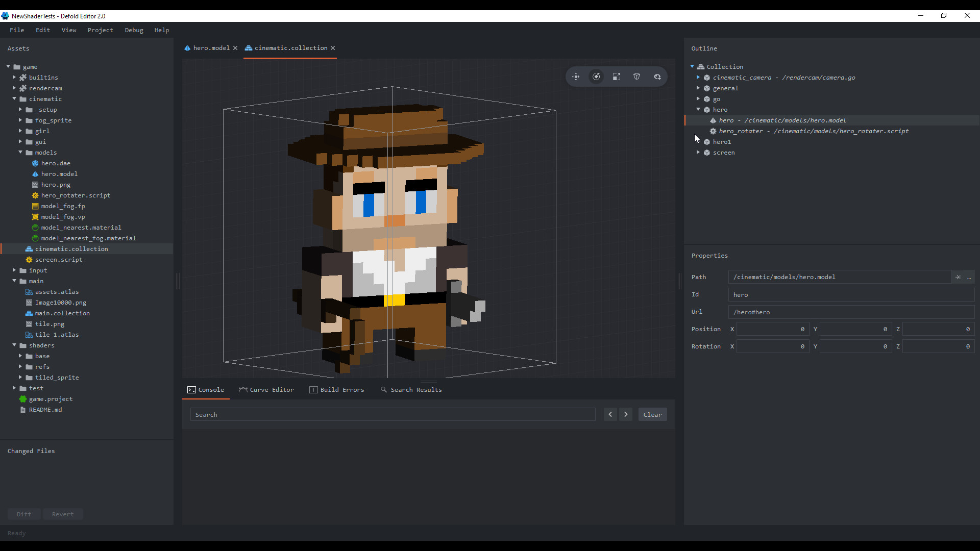The image size is (980, 551).
Task: Expand the shaders folder in Assets
Action: point(15,345)
